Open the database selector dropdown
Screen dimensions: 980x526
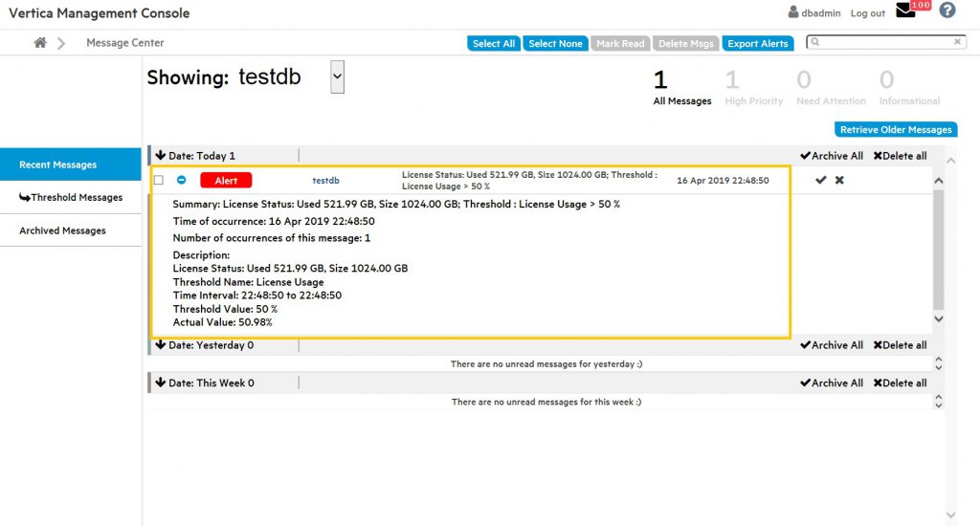(337, 77)
